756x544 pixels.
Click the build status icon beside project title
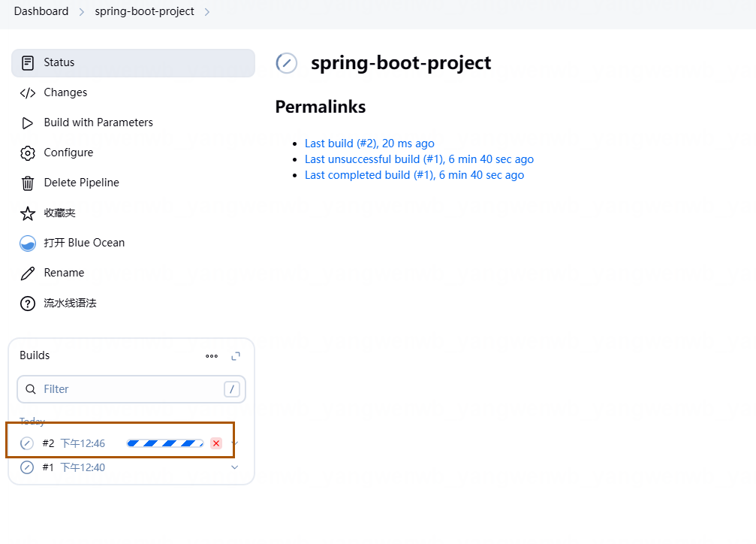pyautogui.click(x=286, y=63)
